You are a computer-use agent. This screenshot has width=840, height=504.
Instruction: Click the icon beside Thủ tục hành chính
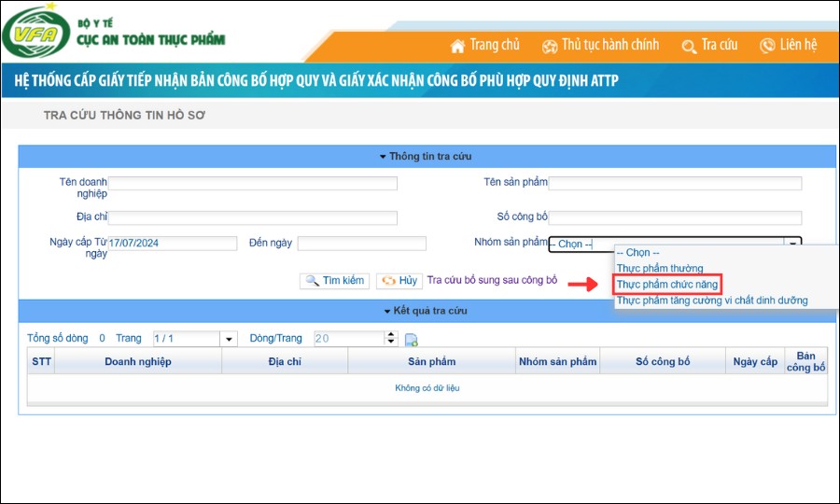click(550, 47)
